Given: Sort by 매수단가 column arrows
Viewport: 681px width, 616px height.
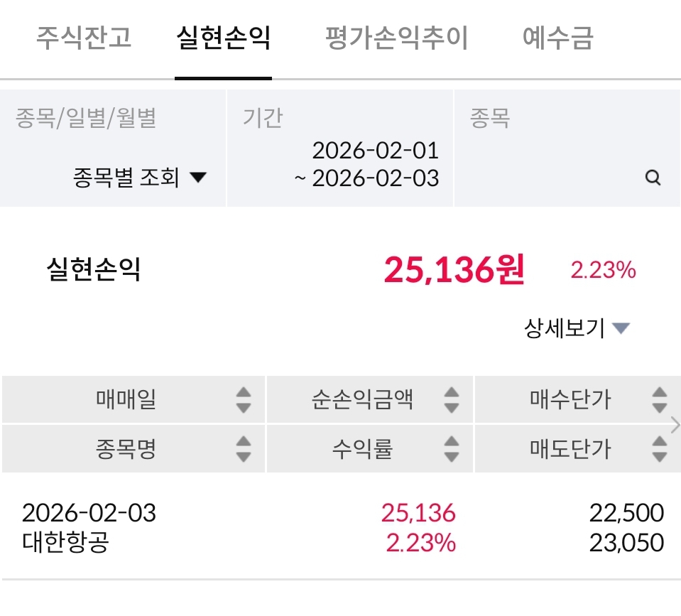Looking at the screenshot, I should click(x=660, y=400).
